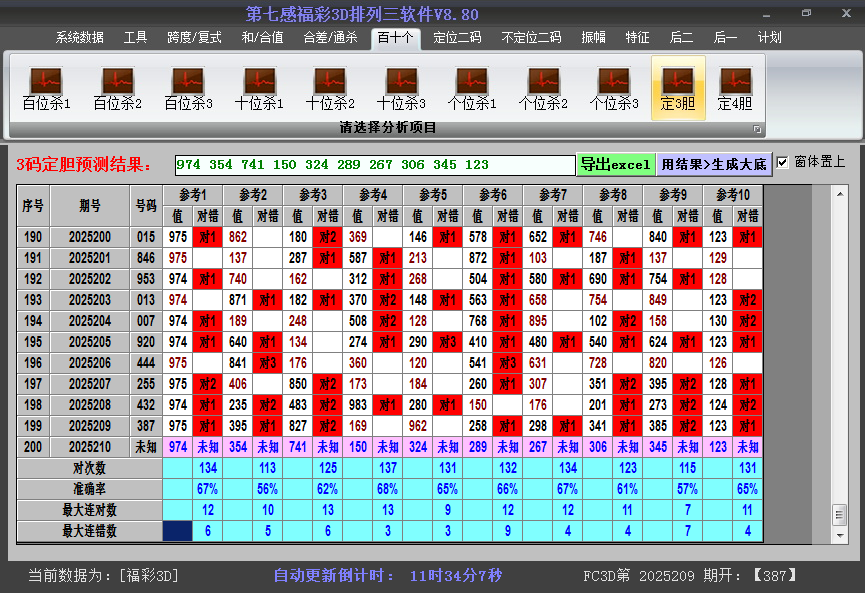Switch to the 合差/通杀 tab
Image resolution: width=865 pixels, height=593 pixels.
coord(330,38)
